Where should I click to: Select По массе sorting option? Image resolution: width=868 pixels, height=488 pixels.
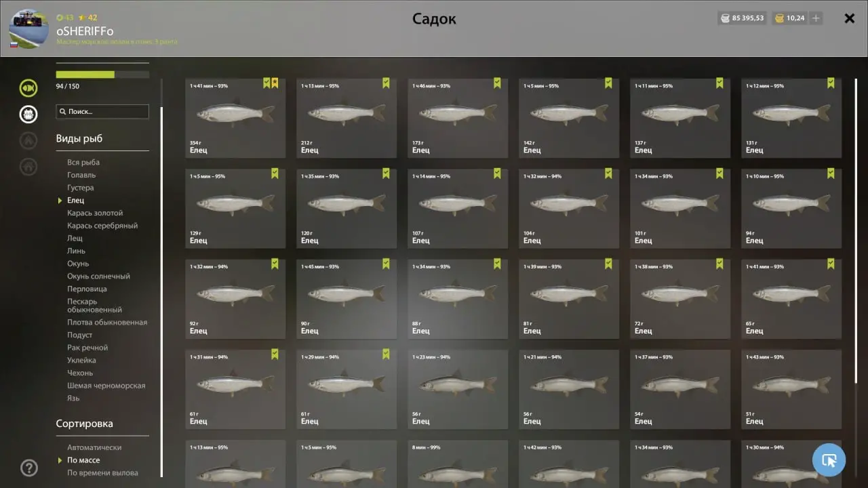point(83,460)
